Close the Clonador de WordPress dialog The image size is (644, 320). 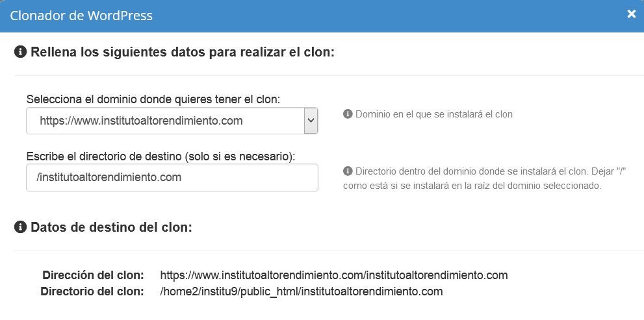pyautogui.click(x=631, y=14)
